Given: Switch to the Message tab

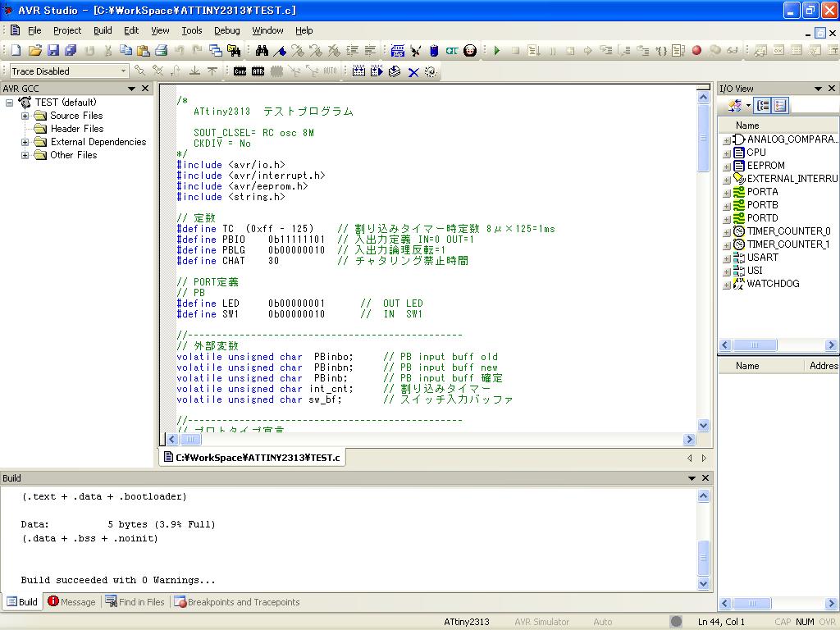Looking at the screenshot, I should point(71,602).
